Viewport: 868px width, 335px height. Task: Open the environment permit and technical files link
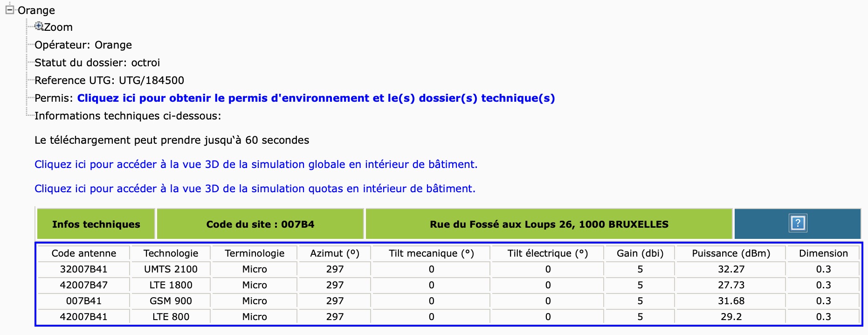click(x=316, y=98)
